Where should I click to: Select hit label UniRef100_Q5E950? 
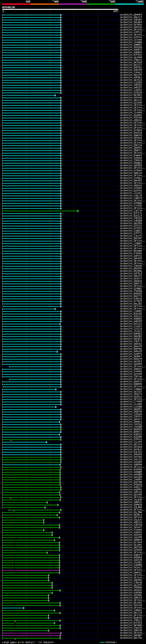[131, 580]
